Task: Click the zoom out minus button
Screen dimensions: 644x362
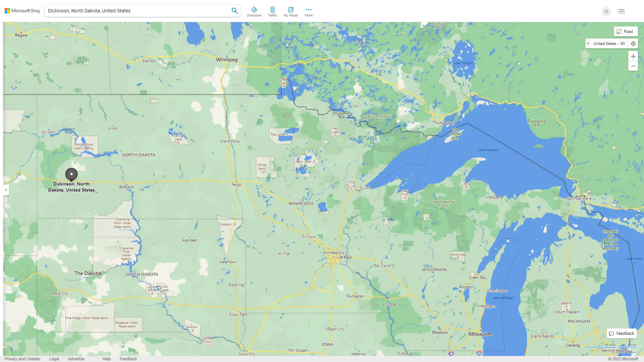Action: (x=633, y=66)
